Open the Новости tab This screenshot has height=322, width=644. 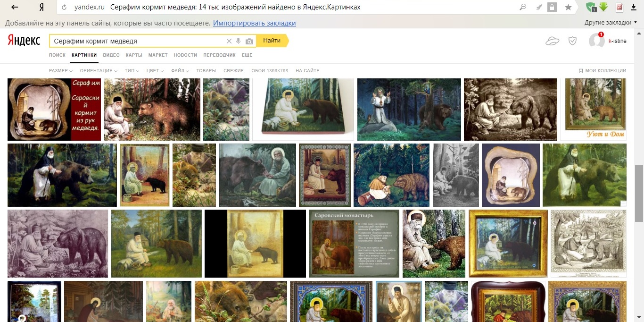185,55
